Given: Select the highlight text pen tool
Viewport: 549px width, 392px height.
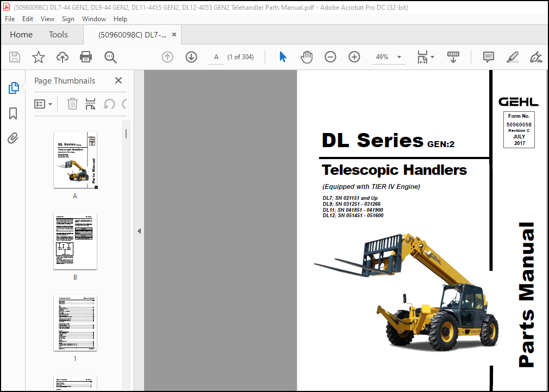Looking at the screenshot, I should 512,57.
